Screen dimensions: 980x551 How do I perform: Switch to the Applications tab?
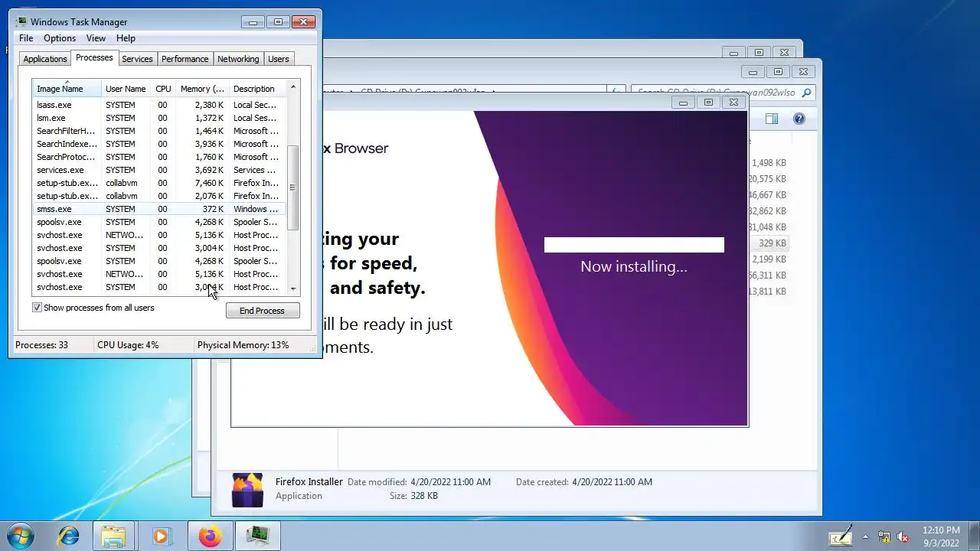[45, 59]
